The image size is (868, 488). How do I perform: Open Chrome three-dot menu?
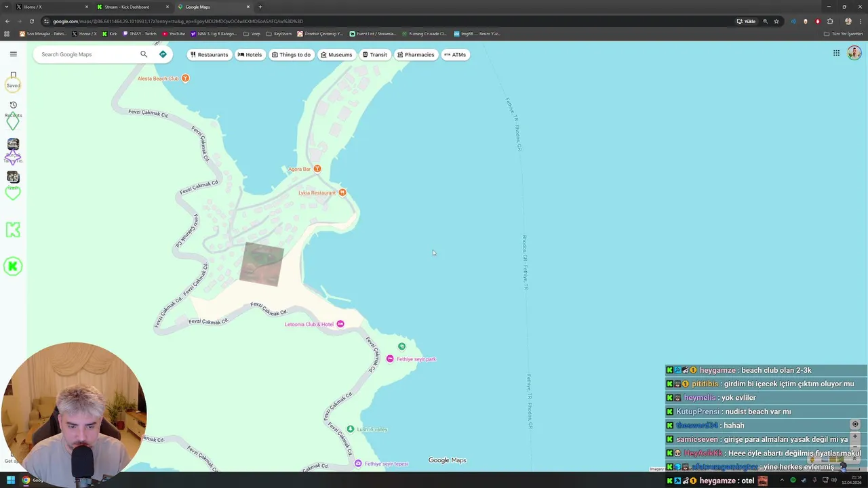[861, 21]
